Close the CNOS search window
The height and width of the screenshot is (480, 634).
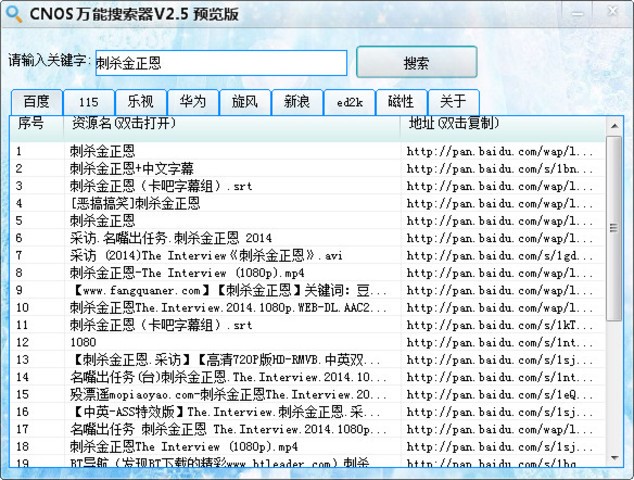coord(613,11)
